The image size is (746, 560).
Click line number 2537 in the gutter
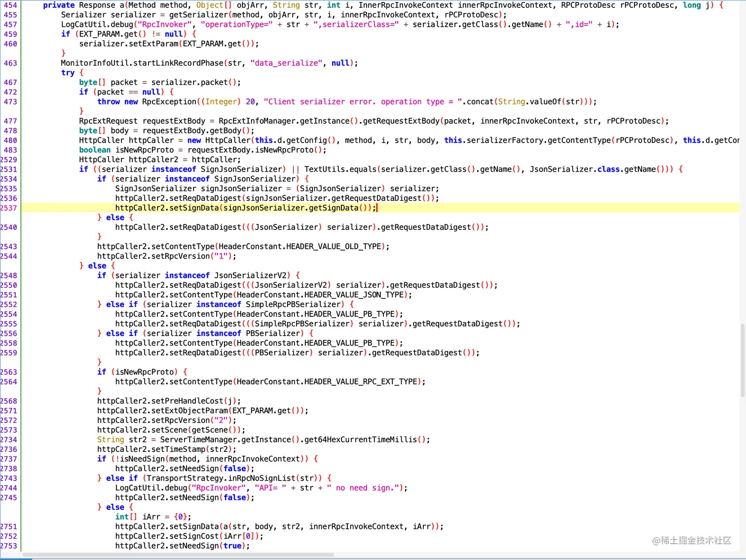[9, 208]
